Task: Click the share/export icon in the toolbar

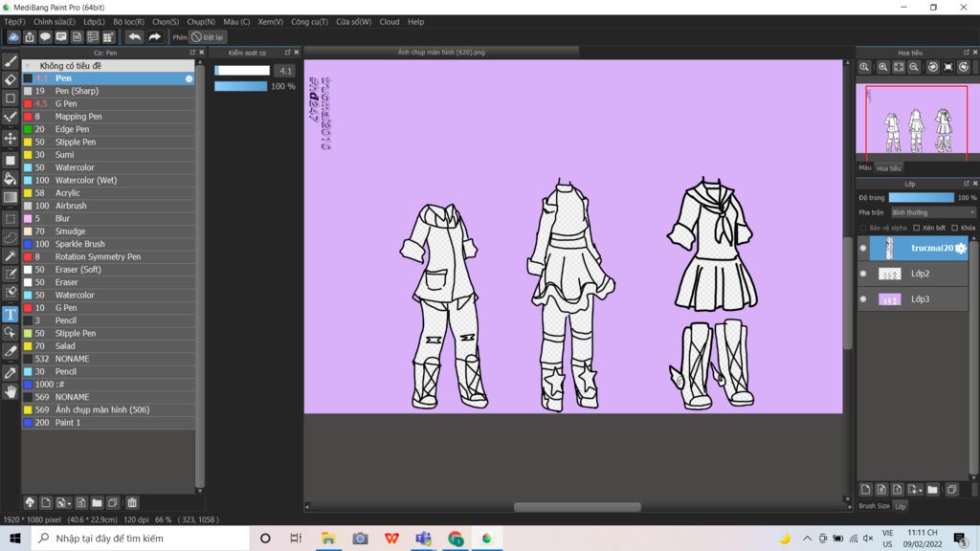Action: (x=30, y=37)
